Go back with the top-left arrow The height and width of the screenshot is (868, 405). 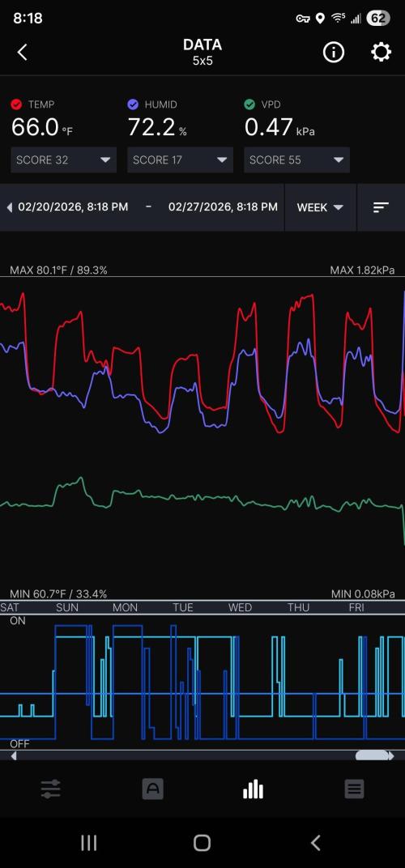point(22,53)
